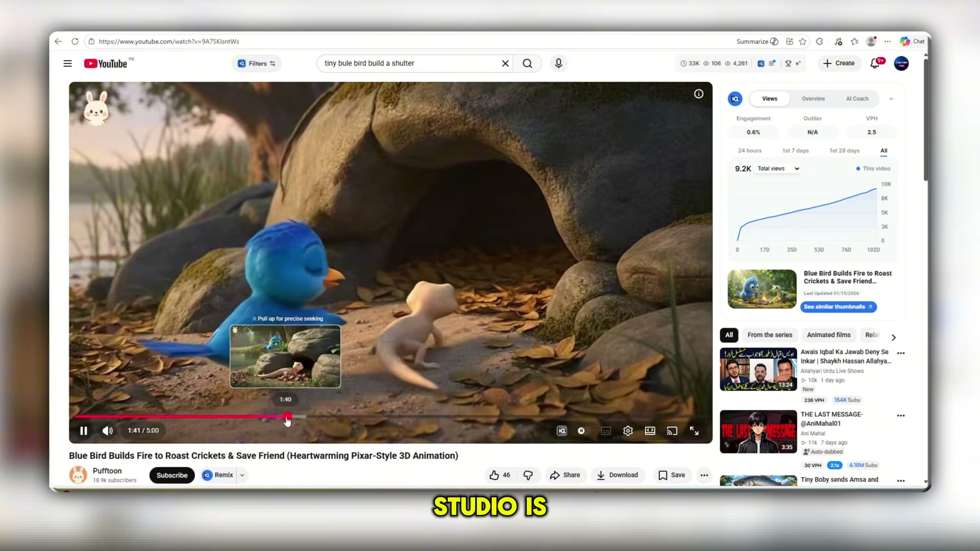This screenshot has height=551, width=980.
Task: Like the video with 46 likes
Action: (500, 475)
